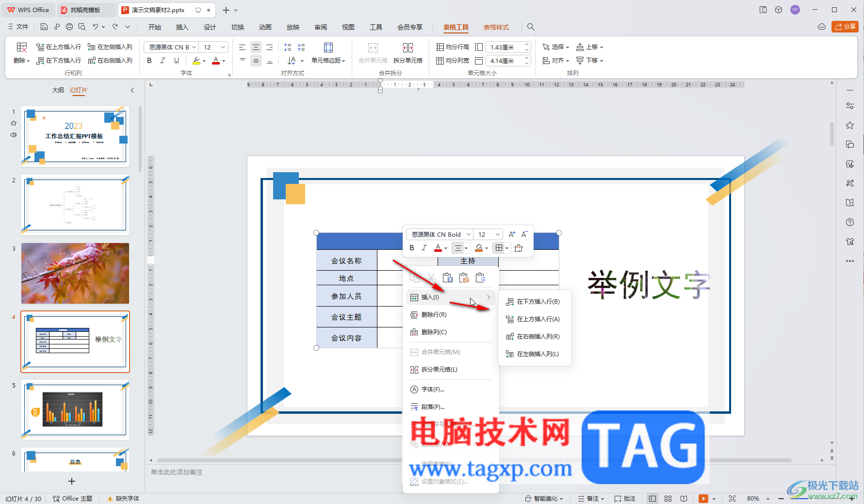Screen dimensions: 864x504
Task: Insert column left via ribbon
Action: [110, 47]
